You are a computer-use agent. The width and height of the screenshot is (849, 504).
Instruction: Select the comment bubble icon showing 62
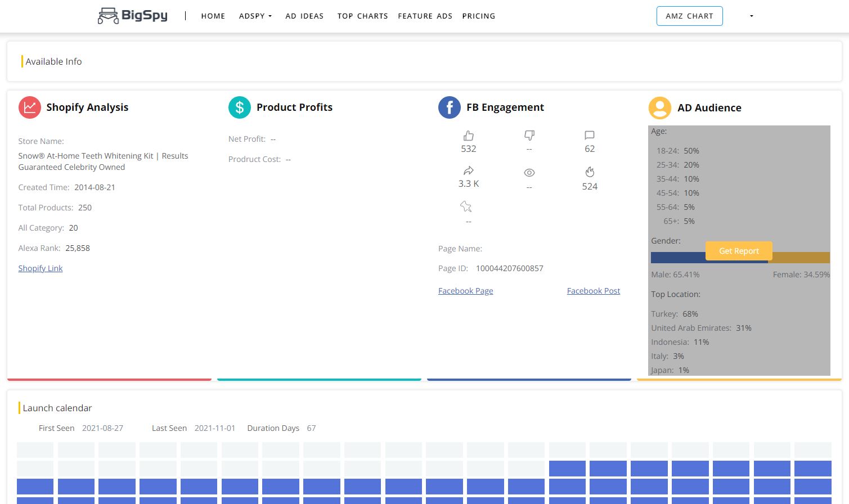[589, 135]
